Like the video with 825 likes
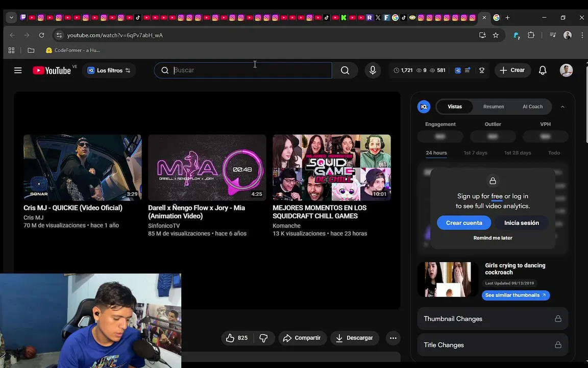The width and height of the screenshot is (588, 368). point(237,338)
